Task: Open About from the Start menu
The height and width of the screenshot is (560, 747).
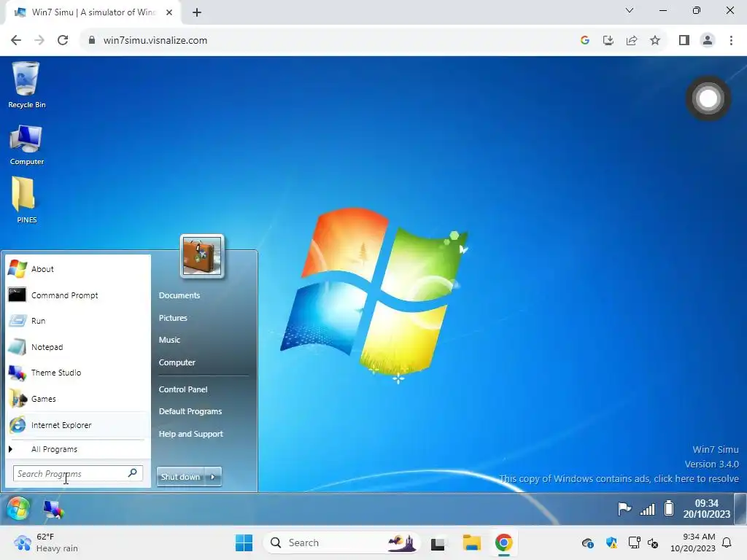Action: [x=76, y=269]
